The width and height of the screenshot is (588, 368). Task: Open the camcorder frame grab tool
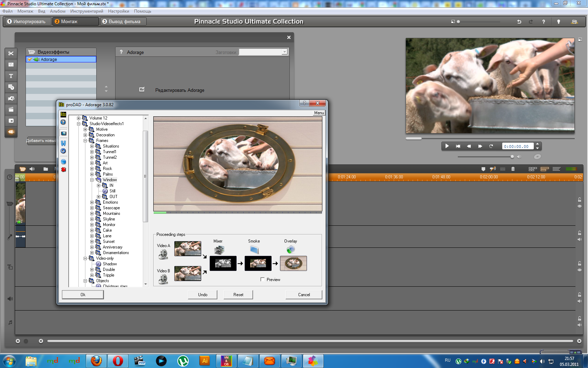(x=11, y=98)
